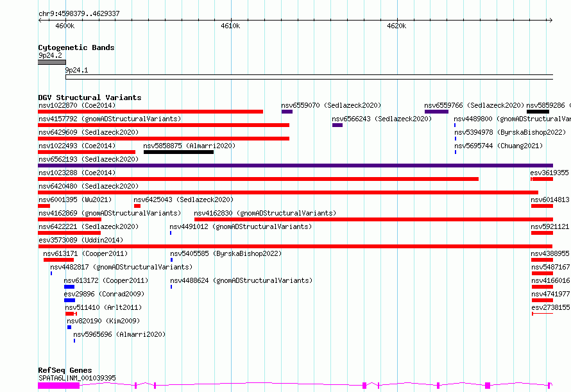
Task: Open nsv4162830 gnomAD variant label
Action: coord(265,213)
